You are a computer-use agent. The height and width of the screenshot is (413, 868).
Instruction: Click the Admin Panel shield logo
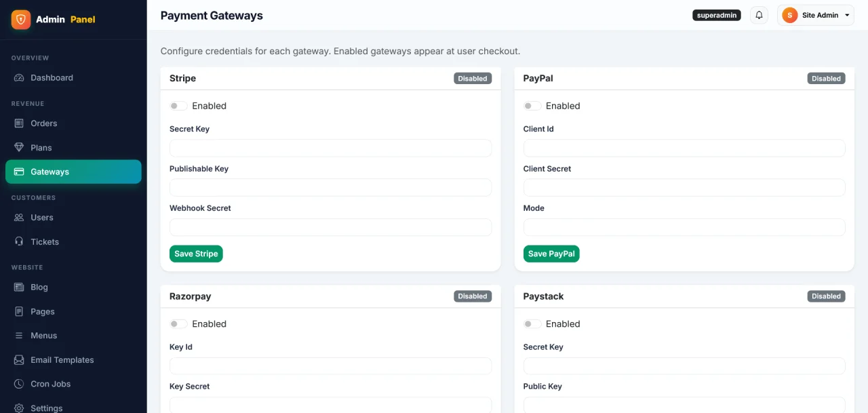[21, 20]
